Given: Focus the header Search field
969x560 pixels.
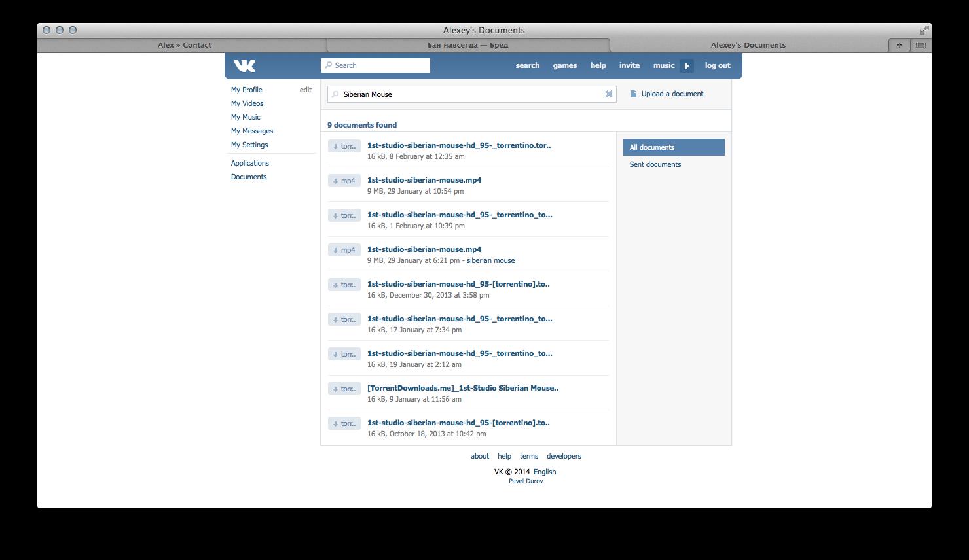Looking at the screenshot, I should (375, 65).
